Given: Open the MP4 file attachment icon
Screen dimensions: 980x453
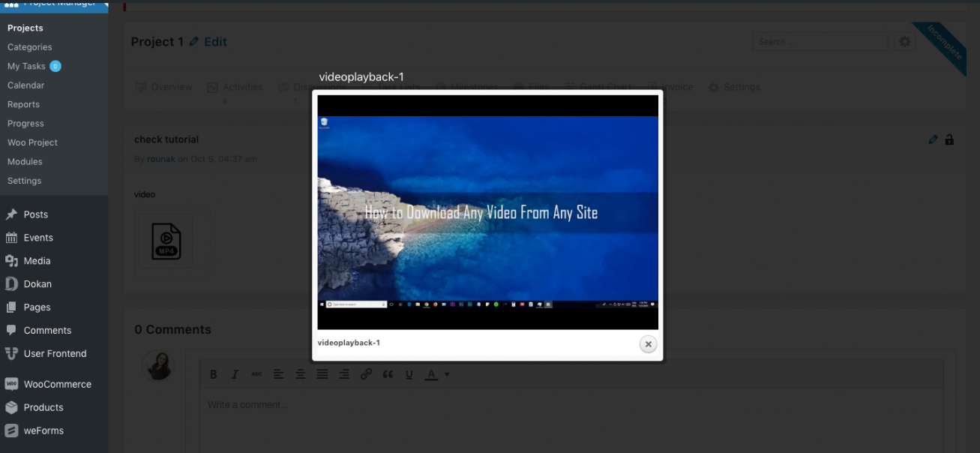Looking at the screenshot, I should tap(166, 241).
